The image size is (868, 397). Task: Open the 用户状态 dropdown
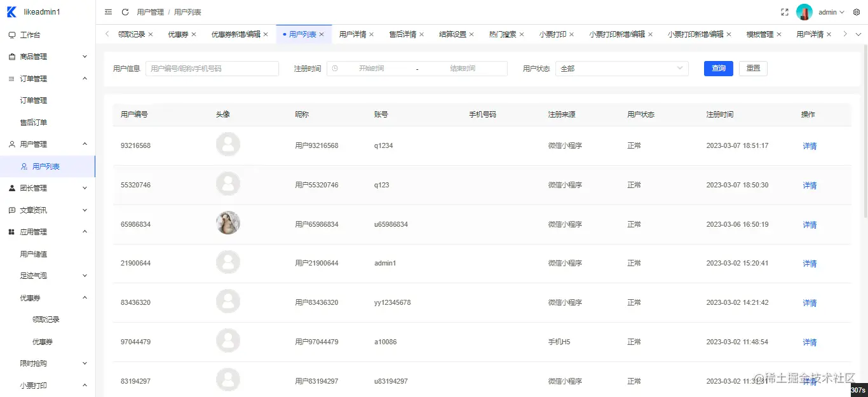click(622, 68)
